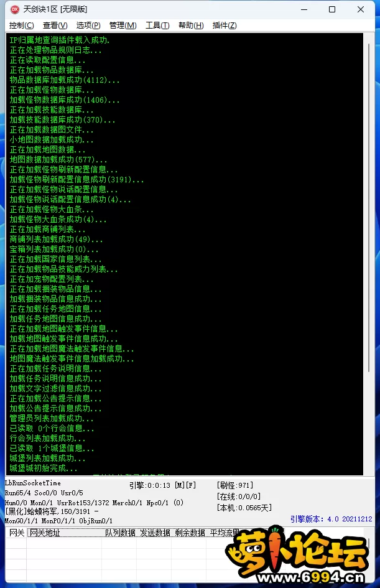Viewport: 380px width, 588px height.
Task: Click the 网关 column header
Action: click(17, 533)
